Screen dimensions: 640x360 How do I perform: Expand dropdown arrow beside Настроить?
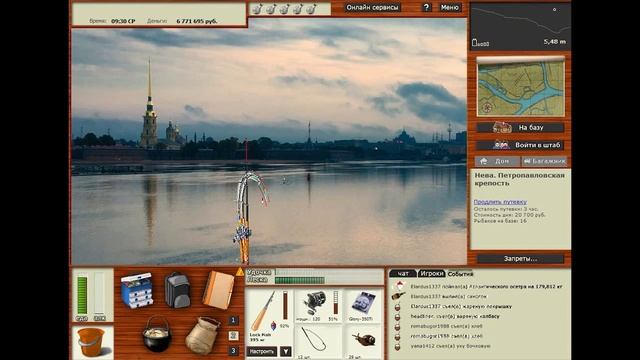286,351
